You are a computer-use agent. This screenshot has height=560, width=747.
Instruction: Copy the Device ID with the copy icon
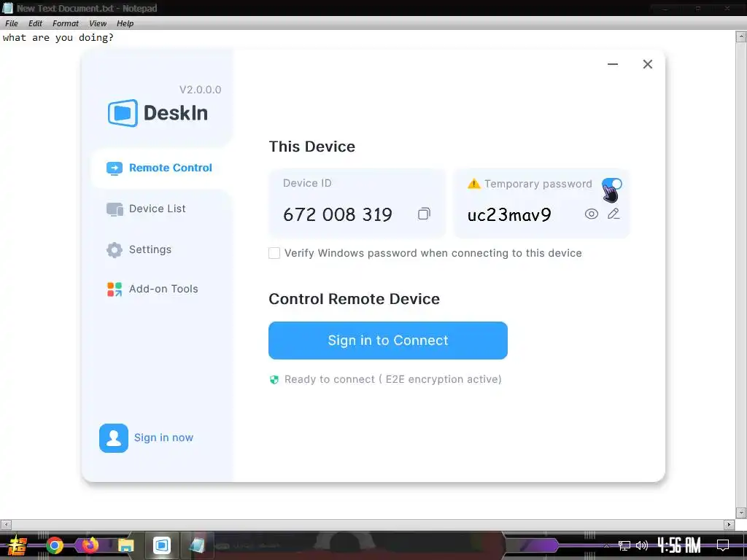424,214
